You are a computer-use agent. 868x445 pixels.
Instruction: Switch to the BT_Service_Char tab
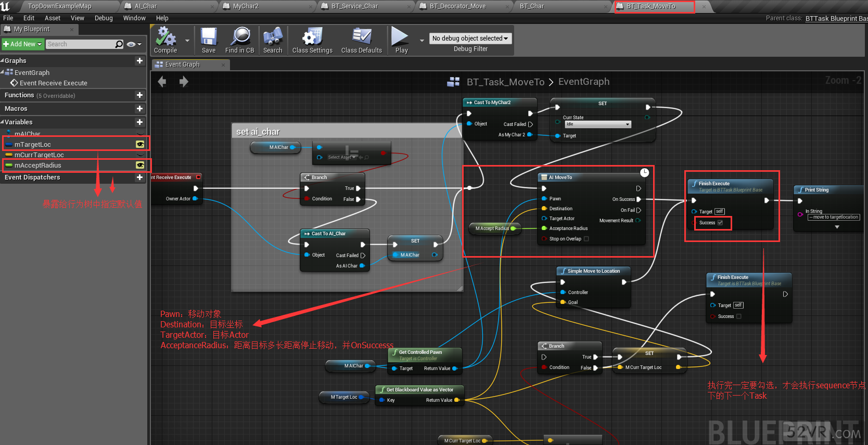(x=354, y=6)
